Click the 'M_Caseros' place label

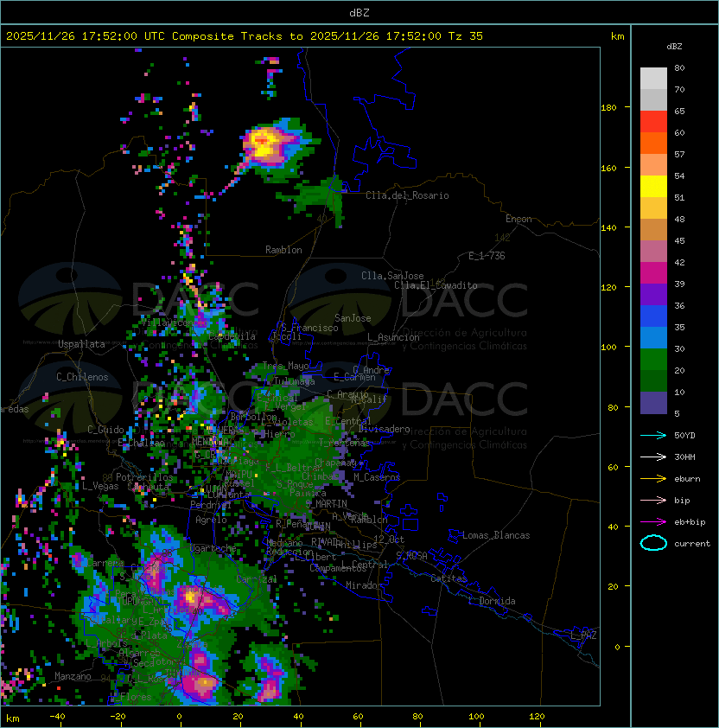[377, 476]
